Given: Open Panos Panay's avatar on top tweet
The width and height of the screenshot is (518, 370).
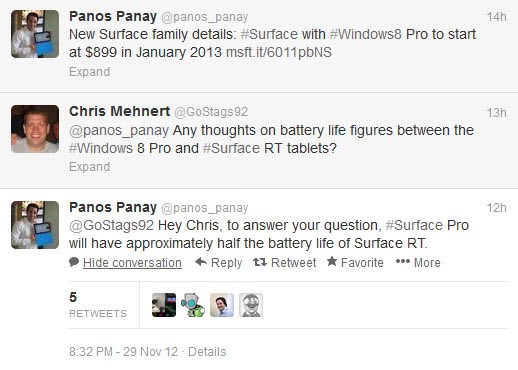Looking at the screenshot, I should pos(35,34).
